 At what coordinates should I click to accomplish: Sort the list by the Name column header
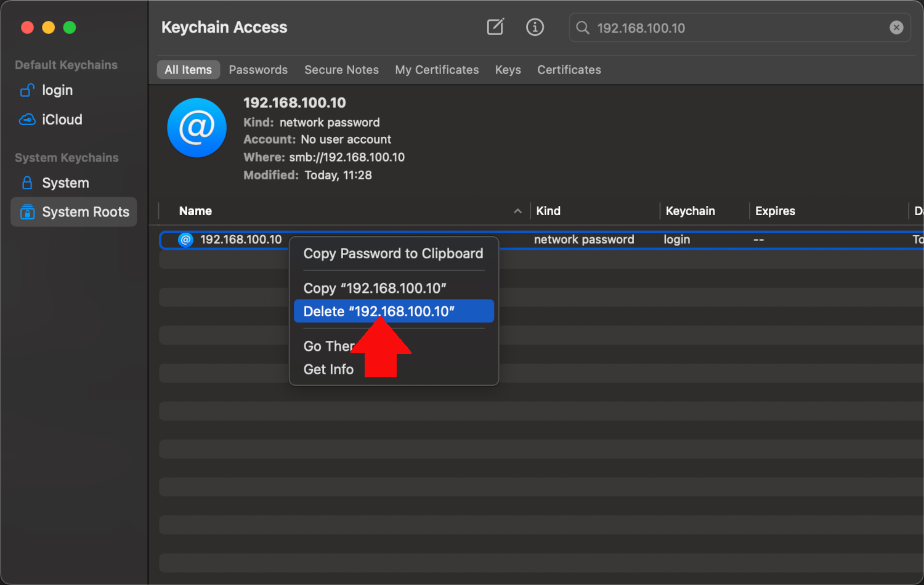pos(195,211)
